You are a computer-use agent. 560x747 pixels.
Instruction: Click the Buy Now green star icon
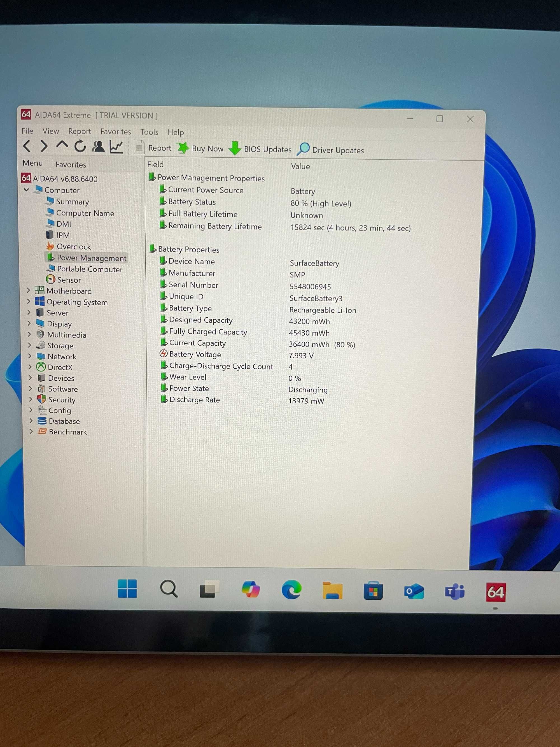tap(183, 148)
